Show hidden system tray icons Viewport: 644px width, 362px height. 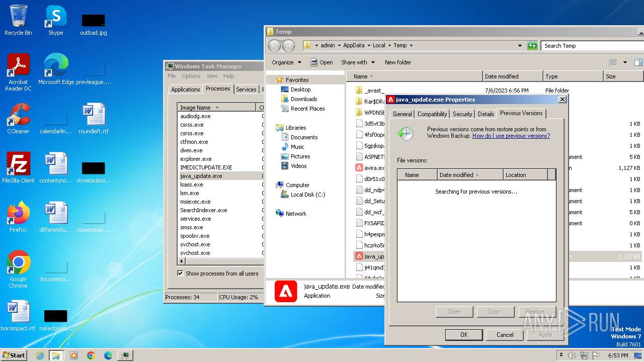[x=561, y=355]
